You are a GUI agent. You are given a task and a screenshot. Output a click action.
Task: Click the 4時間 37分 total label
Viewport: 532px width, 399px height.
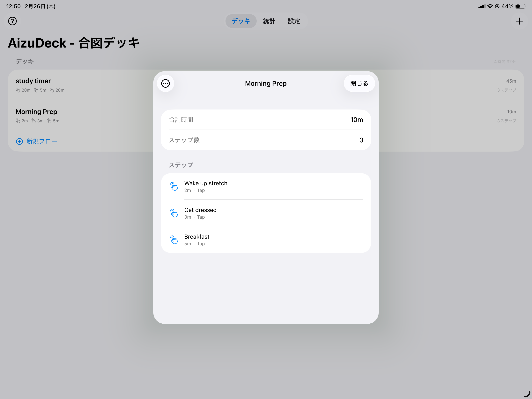[505, 62]
